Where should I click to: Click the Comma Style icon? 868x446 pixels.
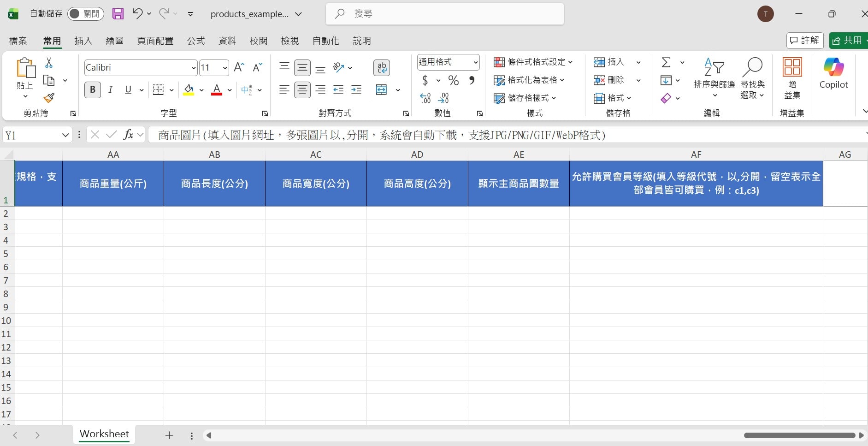[472, 80]
